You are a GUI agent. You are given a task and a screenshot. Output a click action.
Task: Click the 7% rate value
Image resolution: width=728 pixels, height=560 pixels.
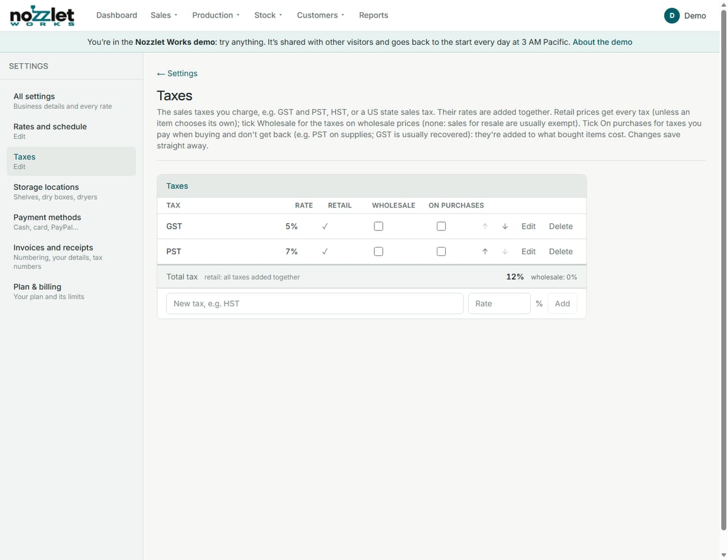(x=291, y=251)
